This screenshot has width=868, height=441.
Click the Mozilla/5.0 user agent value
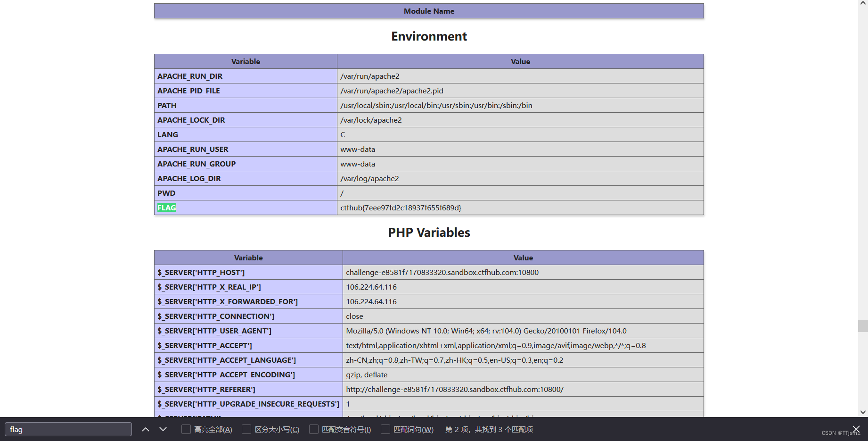click(x=486, y=331)
